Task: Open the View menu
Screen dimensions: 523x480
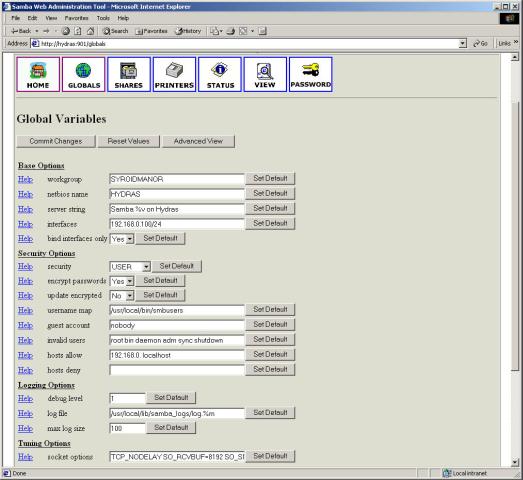Action: pyautogui.click(x=51, y=18)
